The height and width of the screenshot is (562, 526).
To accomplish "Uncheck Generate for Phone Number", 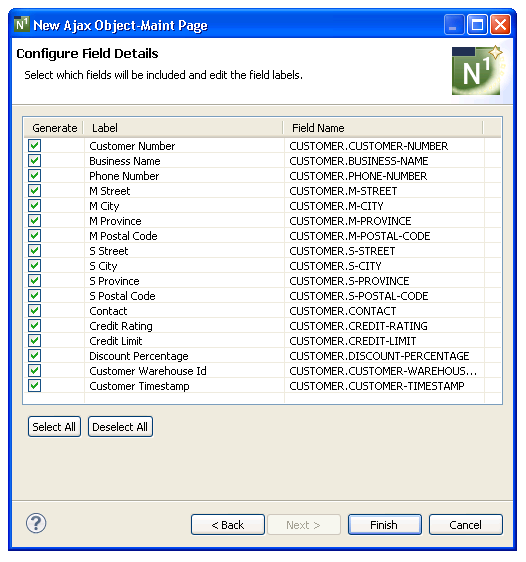I will [35, 176].
